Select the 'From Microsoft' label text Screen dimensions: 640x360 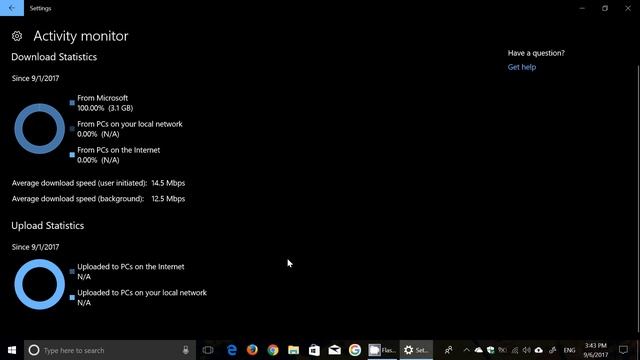(x=102, y=98)
